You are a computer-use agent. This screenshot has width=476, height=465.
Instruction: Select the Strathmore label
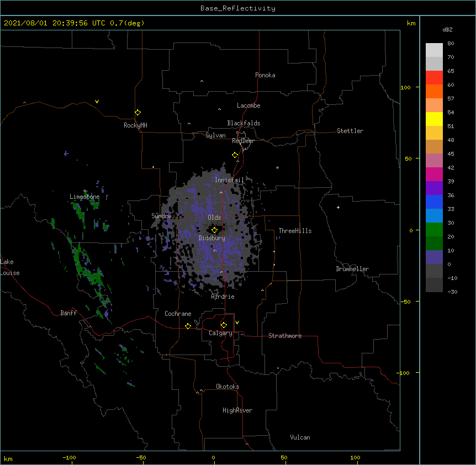tap(285, 336)
